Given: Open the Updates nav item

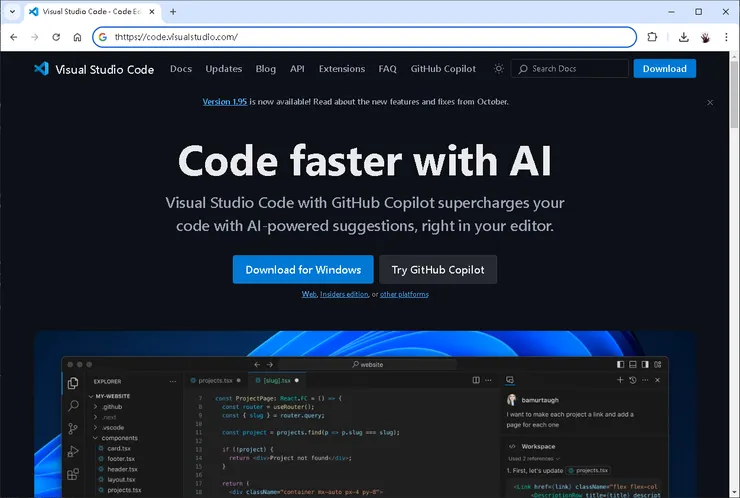Looking at the screenshot, I should (x=224, y=68).
